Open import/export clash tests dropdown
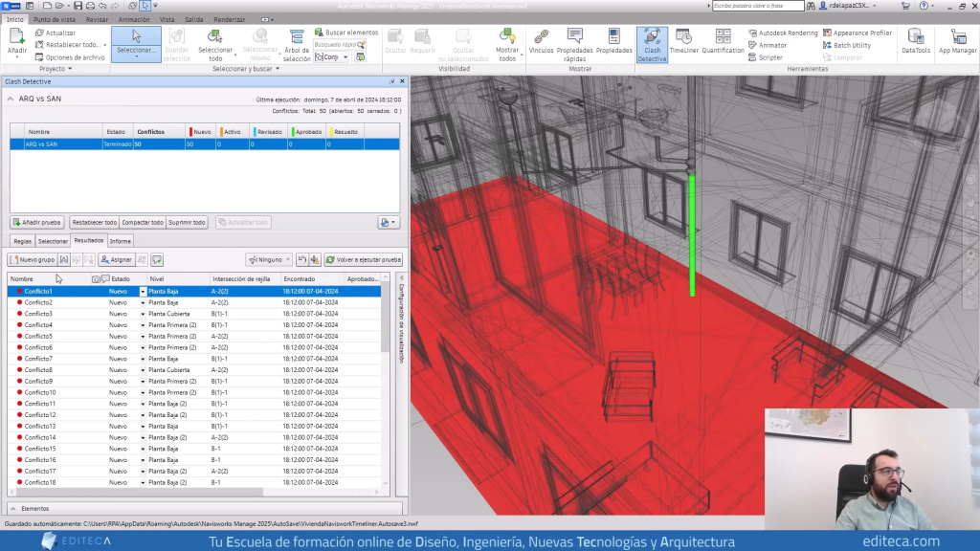 click(389, 222)
